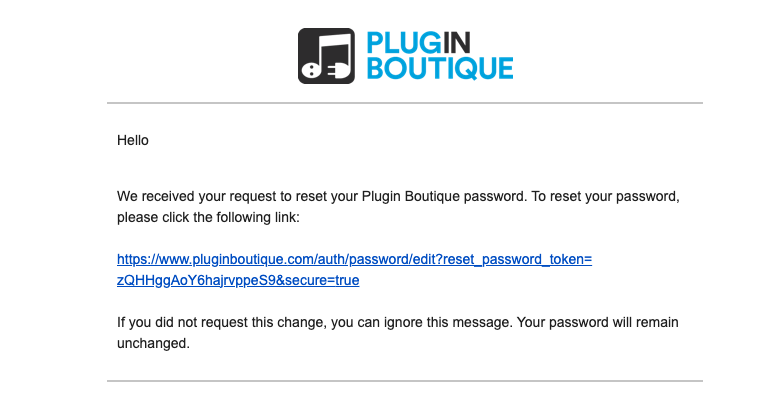Viewport: 781px width, 410px height.
Task: Click the Plugin Boutique music note logo icon
Action: pos(326,55)
